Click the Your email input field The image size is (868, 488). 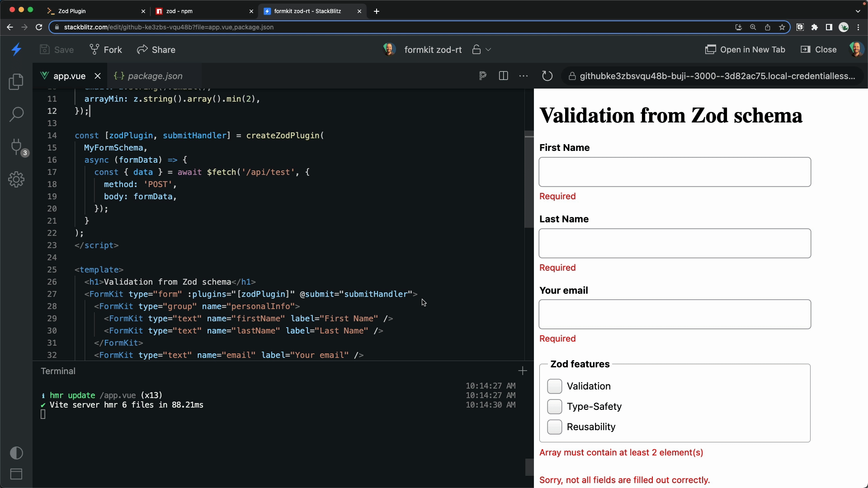click(675, 314)
